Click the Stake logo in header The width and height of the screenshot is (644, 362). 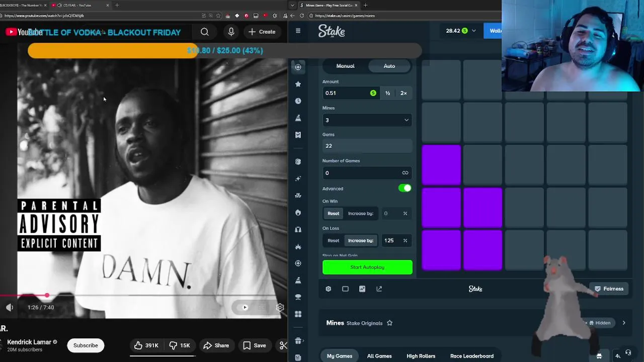[332, 31]
